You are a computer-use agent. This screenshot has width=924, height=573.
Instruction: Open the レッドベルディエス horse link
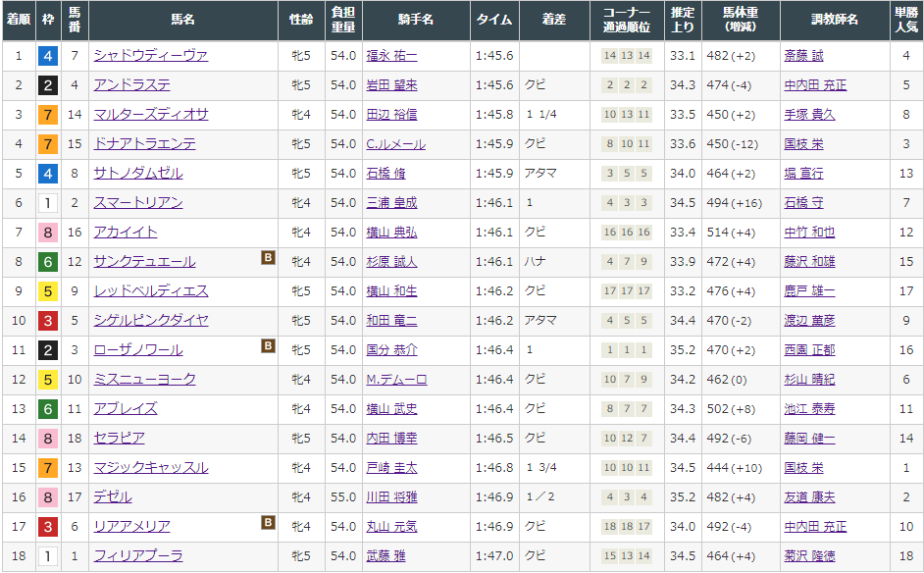tap(150, 291)
